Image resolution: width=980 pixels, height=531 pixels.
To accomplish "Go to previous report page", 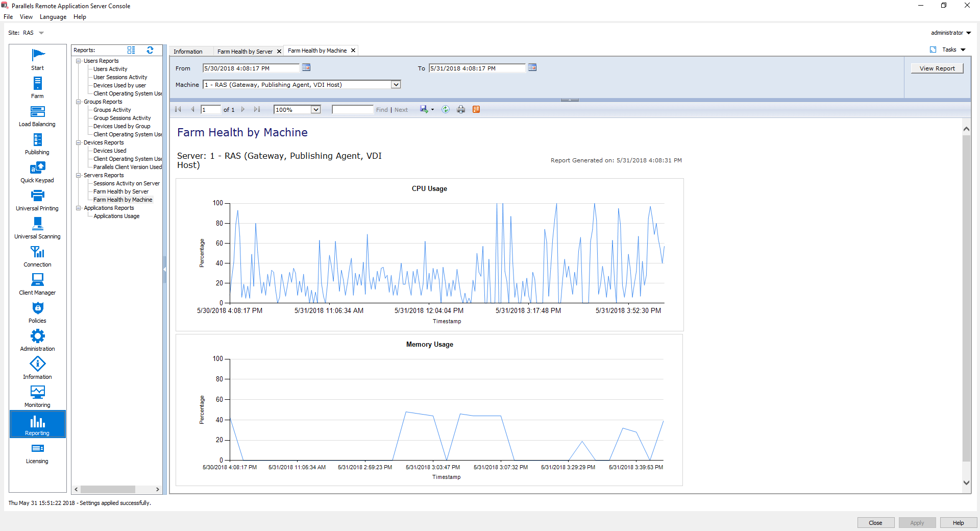I will pos(192,109).
